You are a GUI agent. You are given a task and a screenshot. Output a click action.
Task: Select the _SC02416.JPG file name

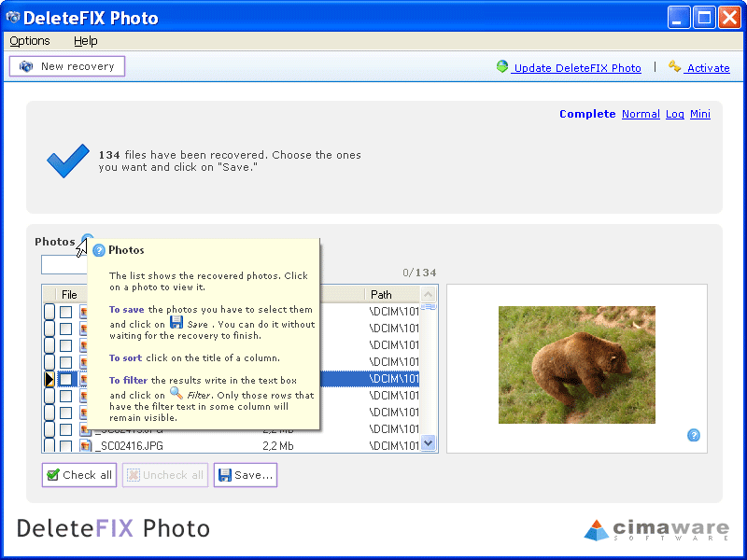(129, 446)
